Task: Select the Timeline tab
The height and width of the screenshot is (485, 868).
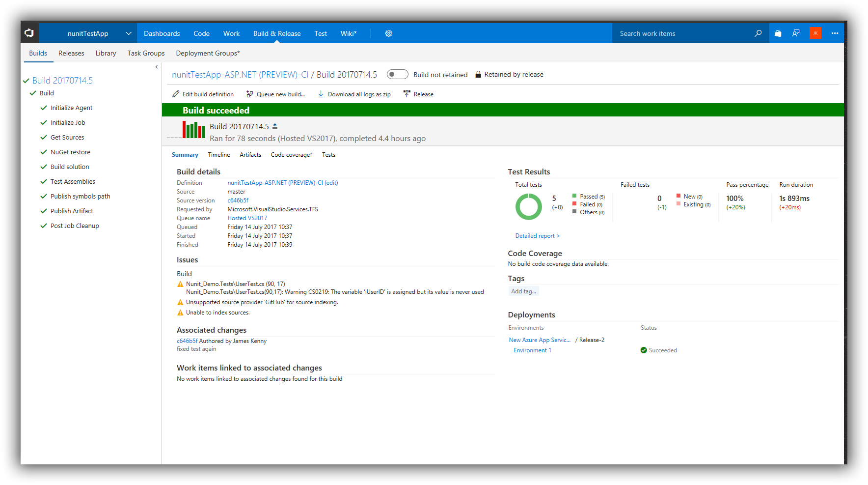Action: [x=219, y=155]
